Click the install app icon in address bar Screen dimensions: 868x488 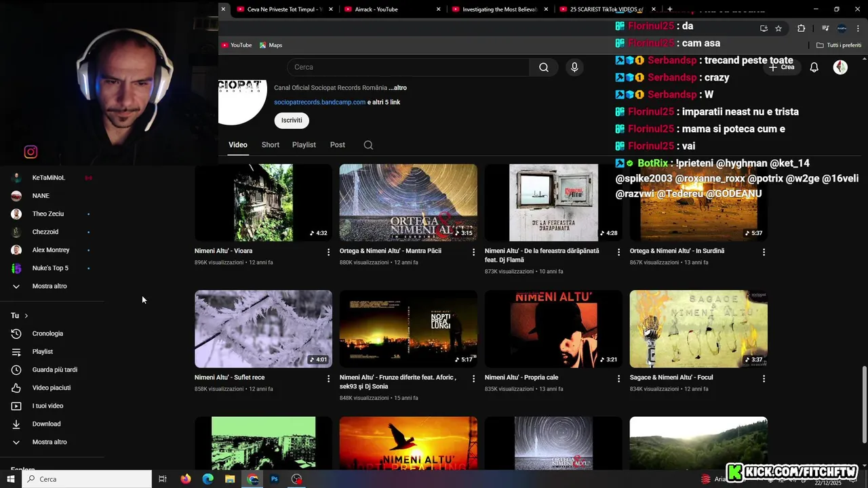coord(764,28)
